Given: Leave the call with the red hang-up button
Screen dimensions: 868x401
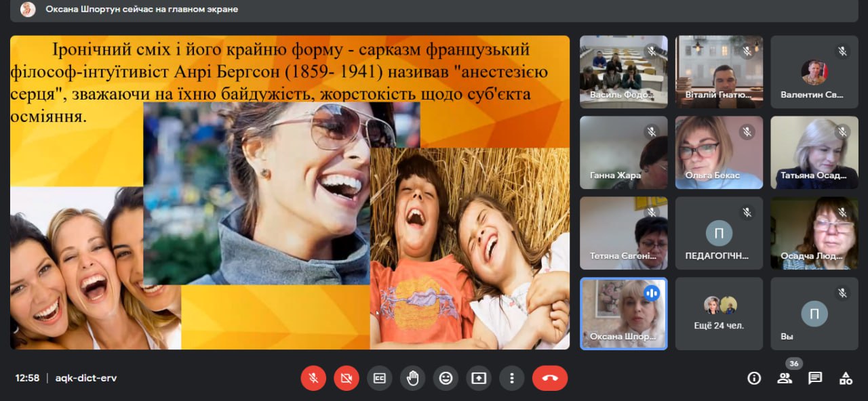Looking at the screenshot, I should [x=549, y=379].
